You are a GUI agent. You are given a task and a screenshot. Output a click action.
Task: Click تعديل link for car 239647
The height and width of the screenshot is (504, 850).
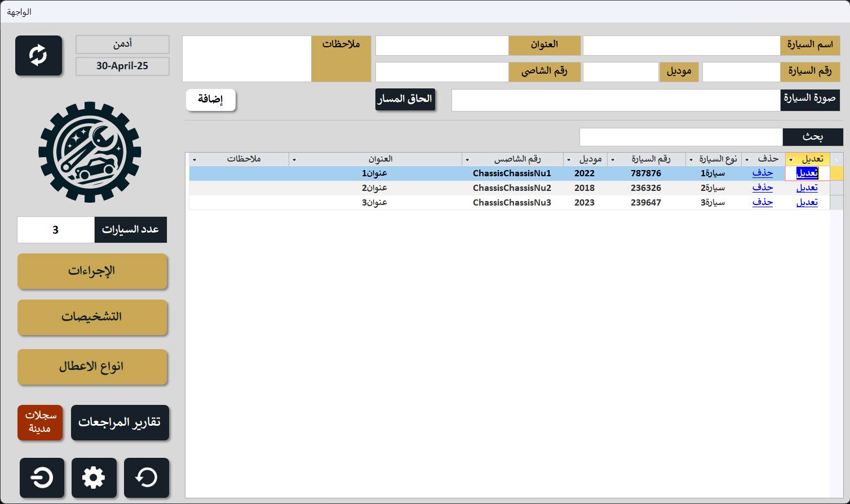(x=807, y=202)
